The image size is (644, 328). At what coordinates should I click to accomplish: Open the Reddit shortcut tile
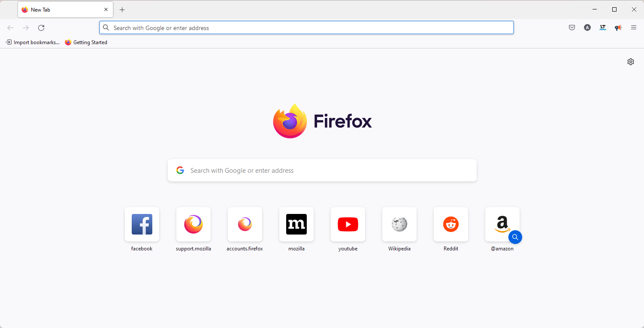coord(451,224)
